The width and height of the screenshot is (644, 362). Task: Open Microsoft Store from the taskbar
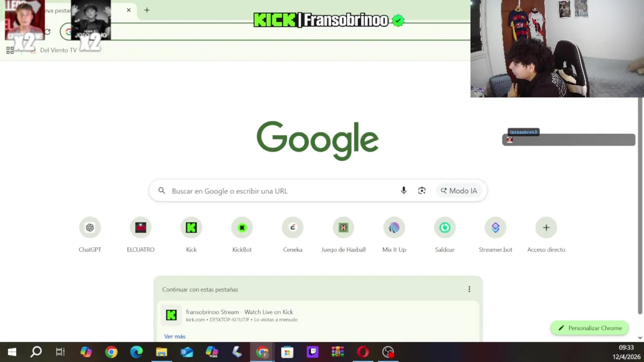point(287,352)
